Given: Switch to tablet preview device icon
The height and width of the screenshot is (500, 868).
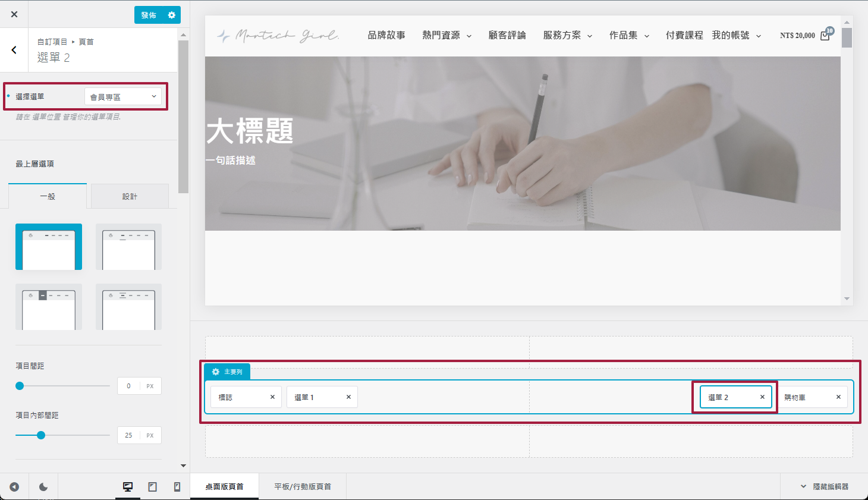Looking at the screenshot, I should click(x=152, y=487).
